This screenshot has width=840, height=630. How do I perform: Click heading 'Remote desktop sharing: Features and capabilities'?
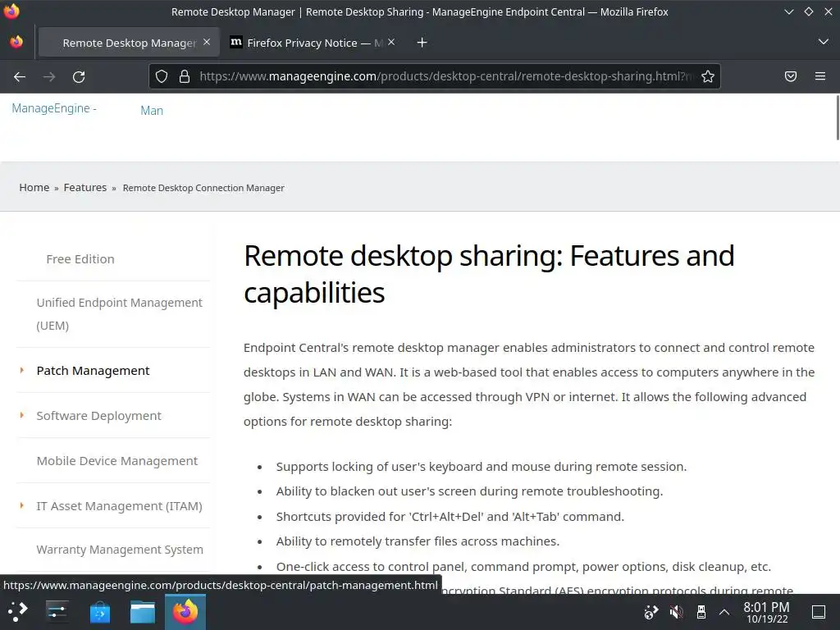[489, 274]
